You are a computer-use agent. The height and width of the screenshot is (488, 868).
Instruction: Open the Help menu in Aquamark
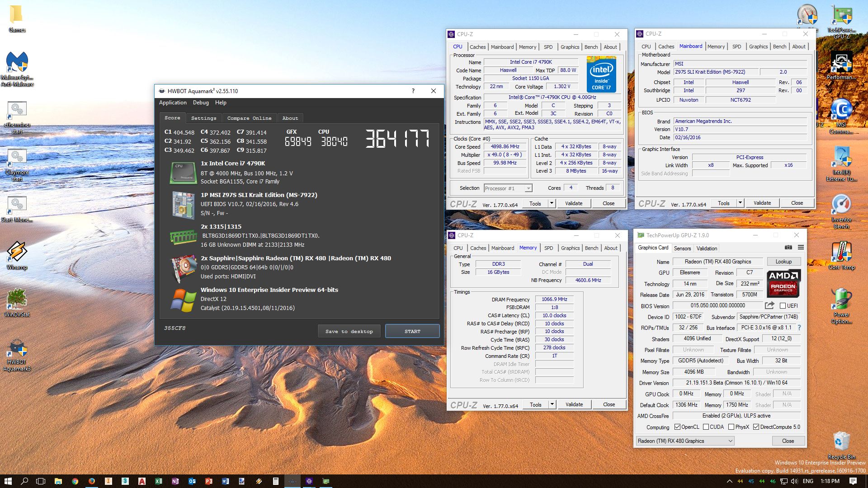click(221, 103)
